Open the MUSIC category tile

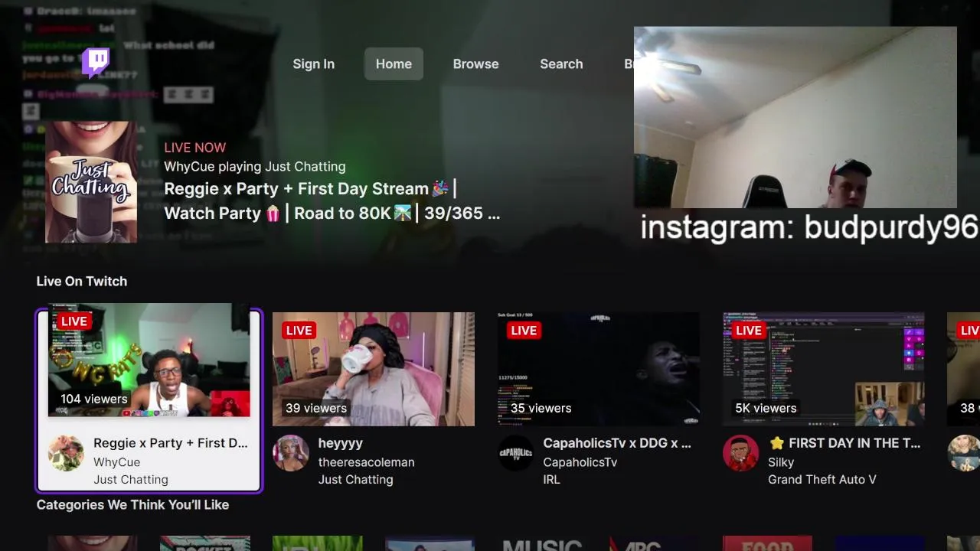[x=542, y=543]
